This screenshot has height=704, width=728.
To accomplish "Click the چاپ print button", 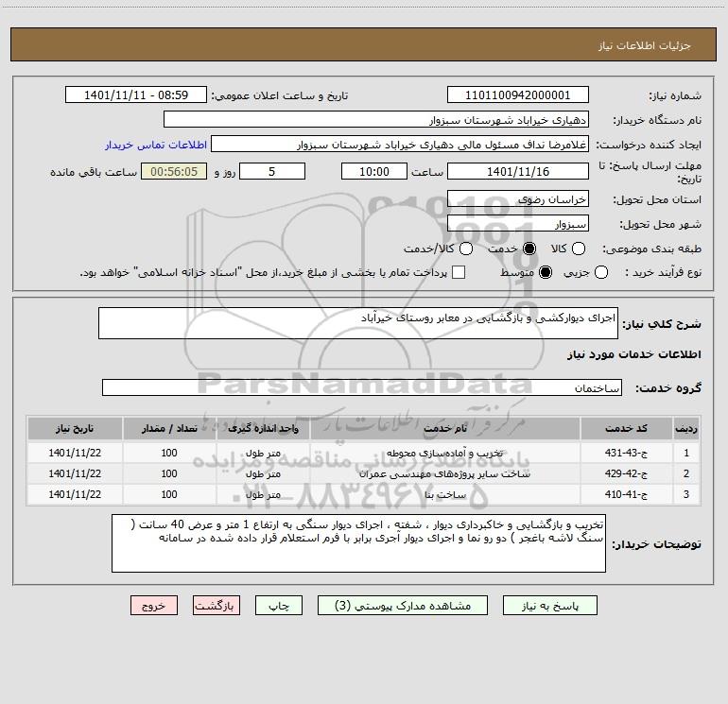I will pos(279,606).
